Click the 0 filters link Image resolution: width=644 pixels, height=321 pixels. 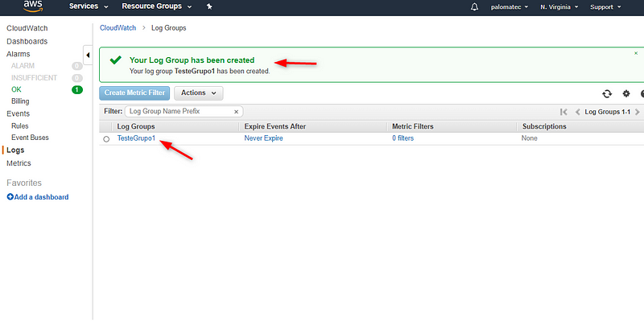coord(403,138)
